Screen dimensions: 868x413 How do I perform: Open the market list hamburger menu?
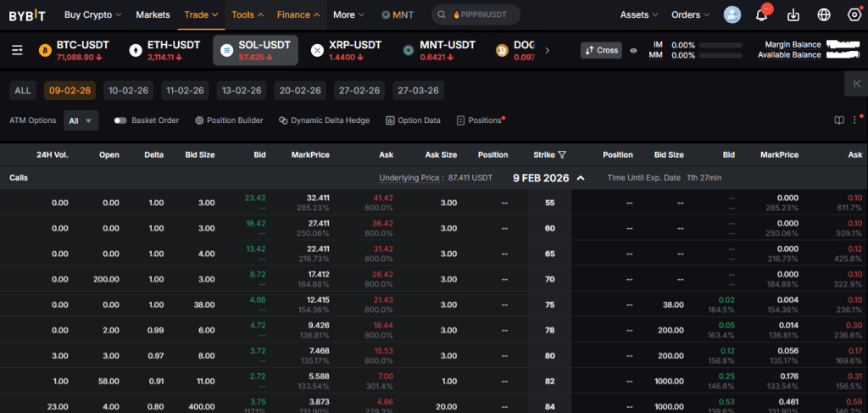[18, 50]
